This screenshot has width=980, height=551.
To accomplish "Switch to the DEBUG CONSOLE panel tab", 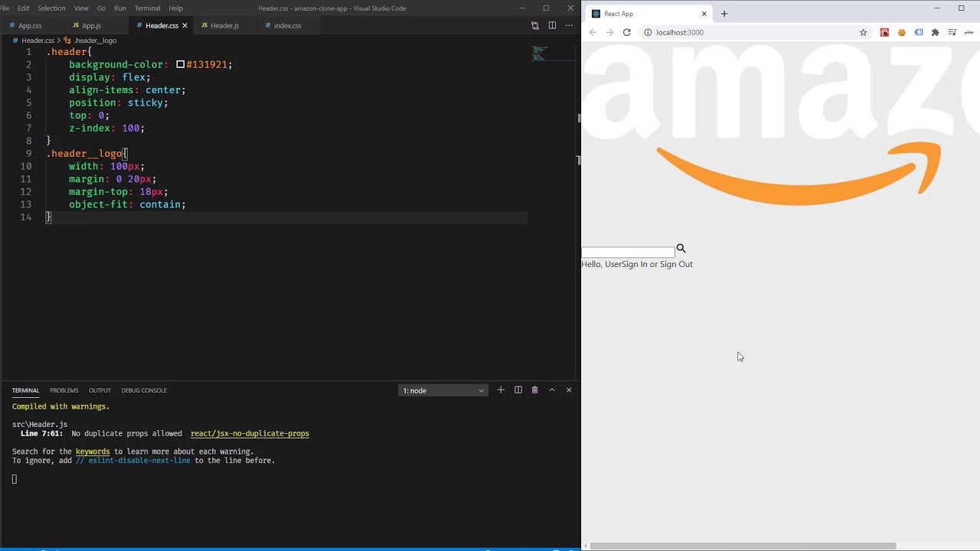I will [x=144, y=390].
